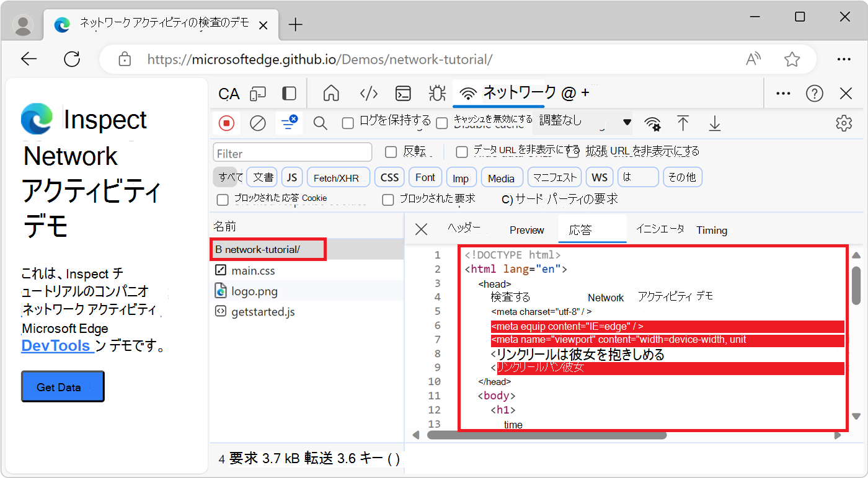Switch to the ヘッダー tab

click(464, 229)
